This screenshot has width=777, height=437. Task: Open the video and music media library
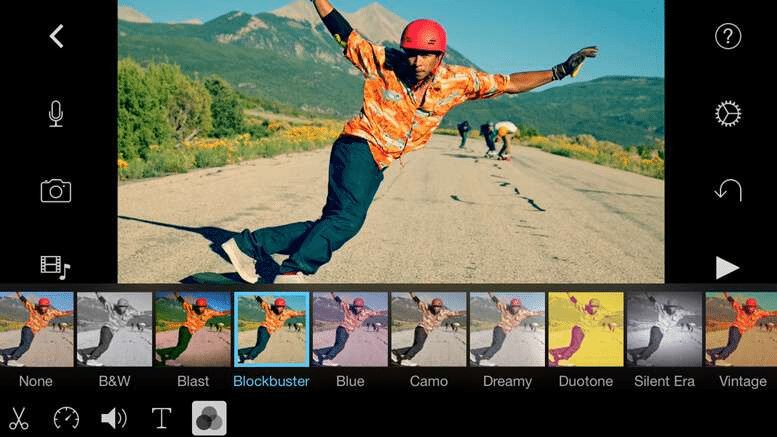56,266
